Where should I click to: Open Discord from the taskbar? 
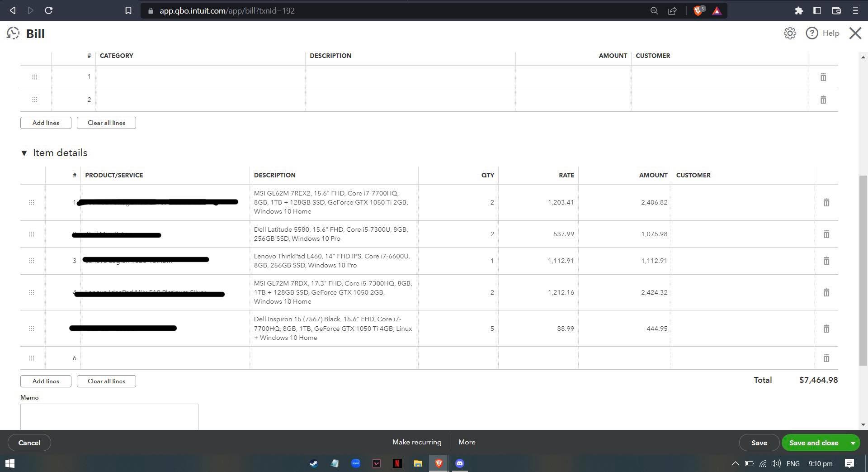460,463
